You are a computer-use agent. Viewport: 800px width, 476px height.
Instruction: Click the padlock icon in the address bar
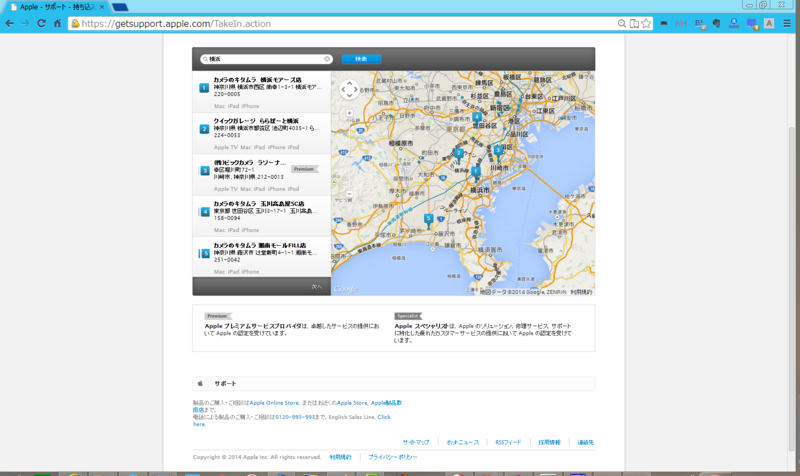coord(76,23)
